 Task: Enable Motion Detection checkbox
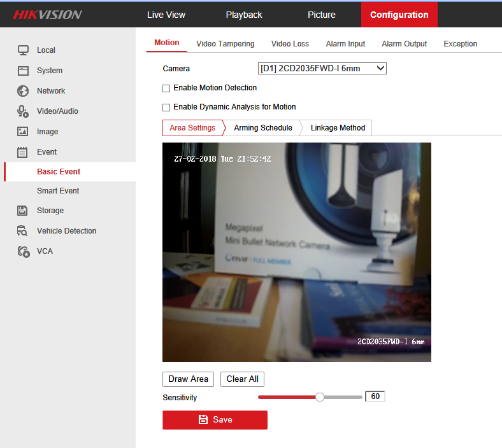point(167,88)
